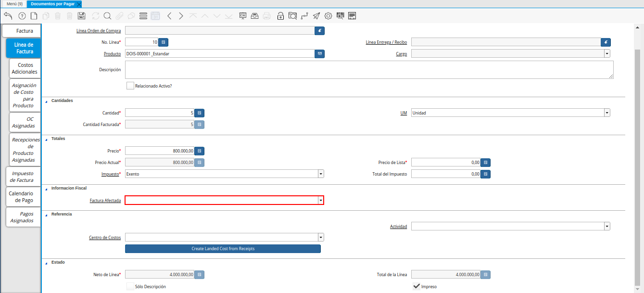Open the calculator beside No. Línea
The height and width of the screenshot is (293, 644).
(x=163, y=42)
